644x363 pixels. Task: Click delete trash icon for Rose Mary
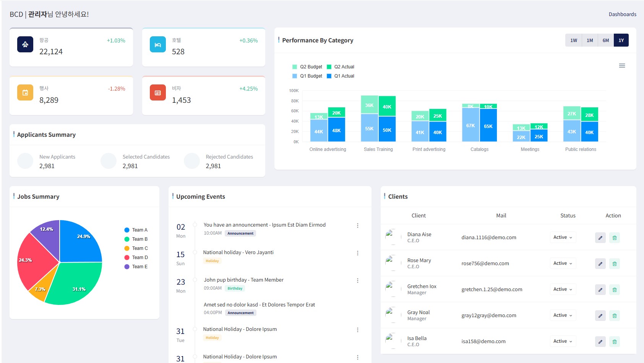tap(614, 264)
